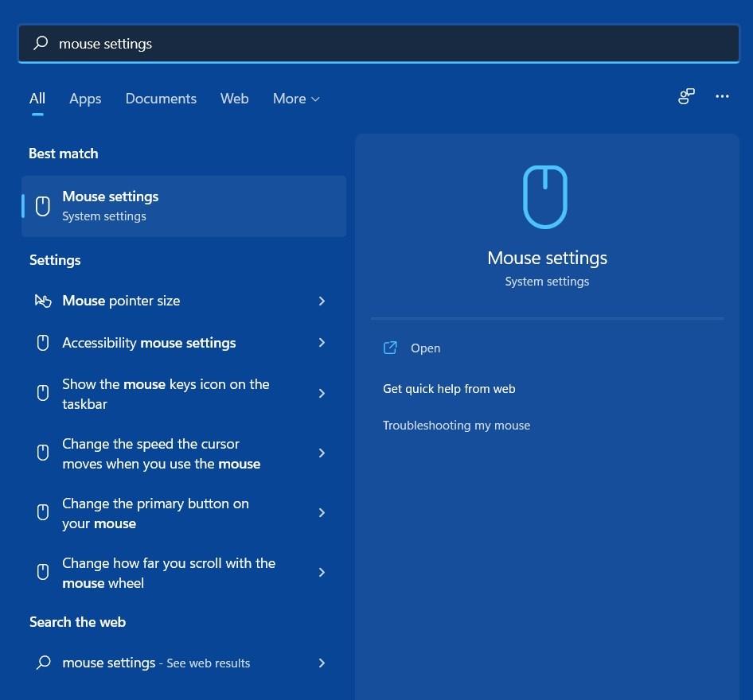This screenshot has width=753, height=700.
Task: Click Troubleshooting my mouse link
Action: point(456,426)
